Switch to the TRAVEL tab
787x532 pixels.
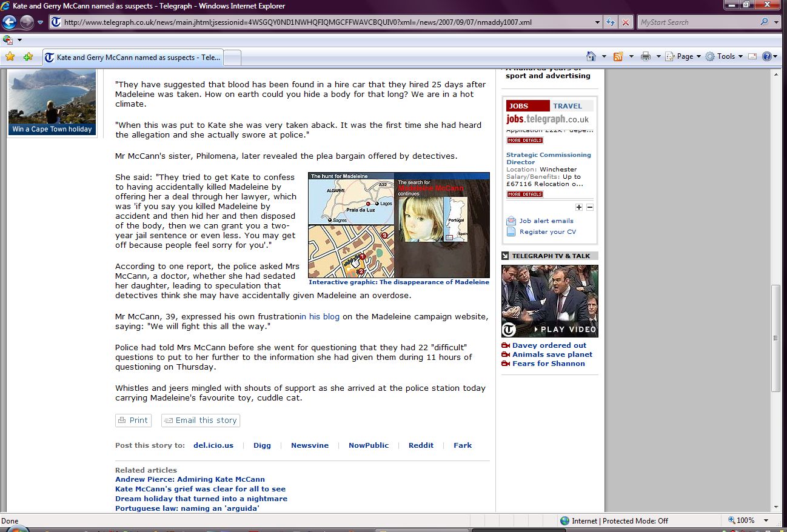tap(567, 106)
